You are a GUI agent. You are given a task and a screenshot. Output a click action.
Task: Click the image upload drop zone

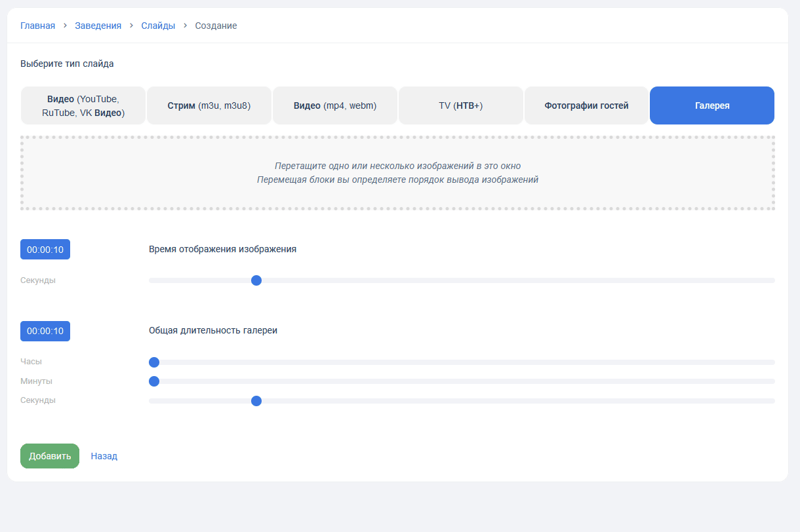pos(397,173)
